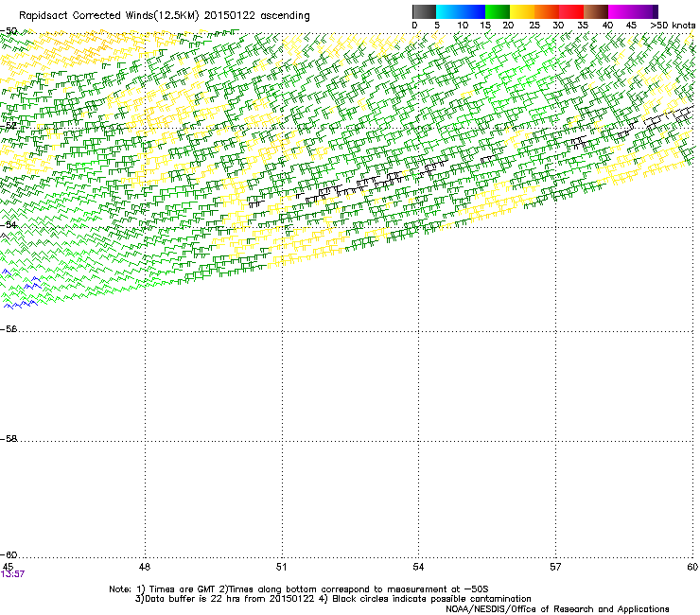Click the magenta 40-45 knots legend swatch
Image resolution: width=700 pixels, height=615 pixels.
(621, 11)
